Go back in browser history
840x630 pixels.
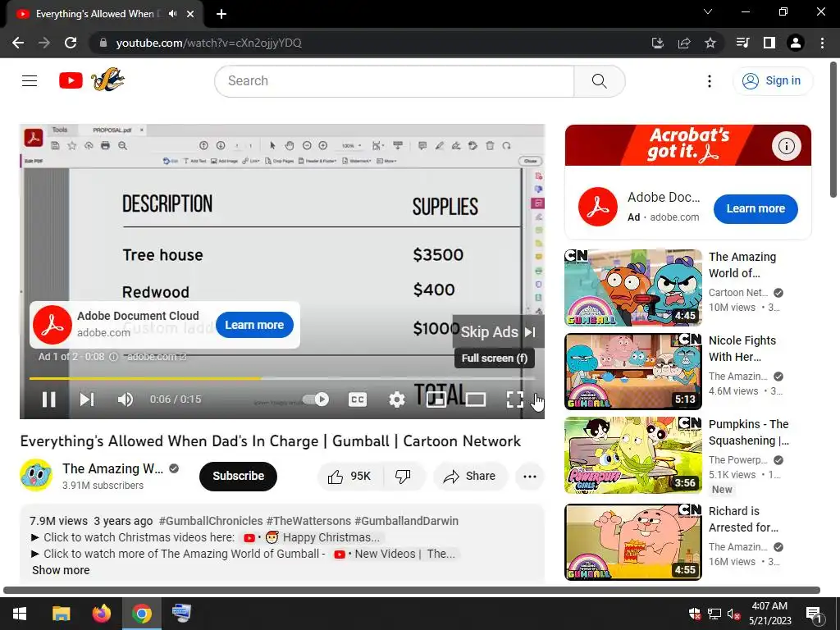click(x=18, y=43)
